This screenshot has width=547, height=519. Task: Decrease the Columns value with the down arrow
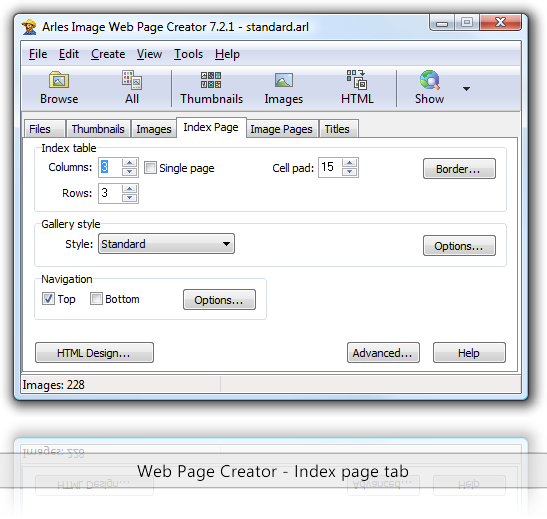[x=130, y=172]
